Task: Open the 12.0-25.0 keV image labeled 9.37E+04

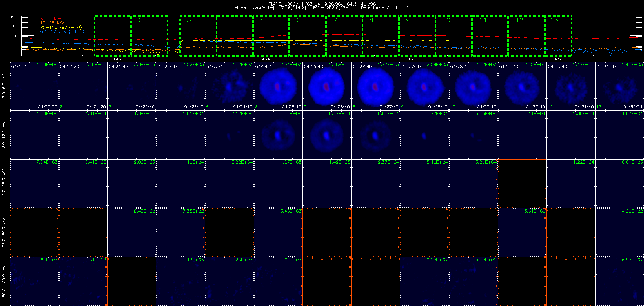Action: (376, 184)
